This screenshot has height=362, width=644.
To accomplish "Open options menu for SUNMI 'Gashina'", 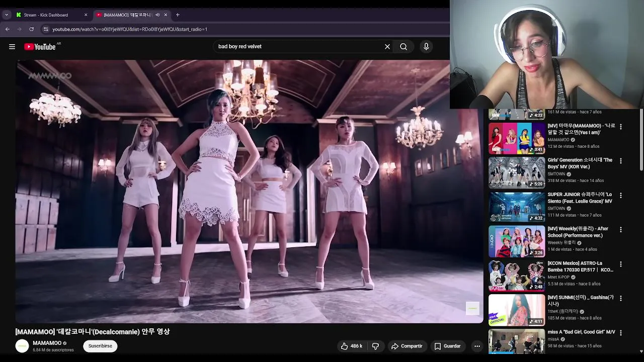I will [620, 298].
